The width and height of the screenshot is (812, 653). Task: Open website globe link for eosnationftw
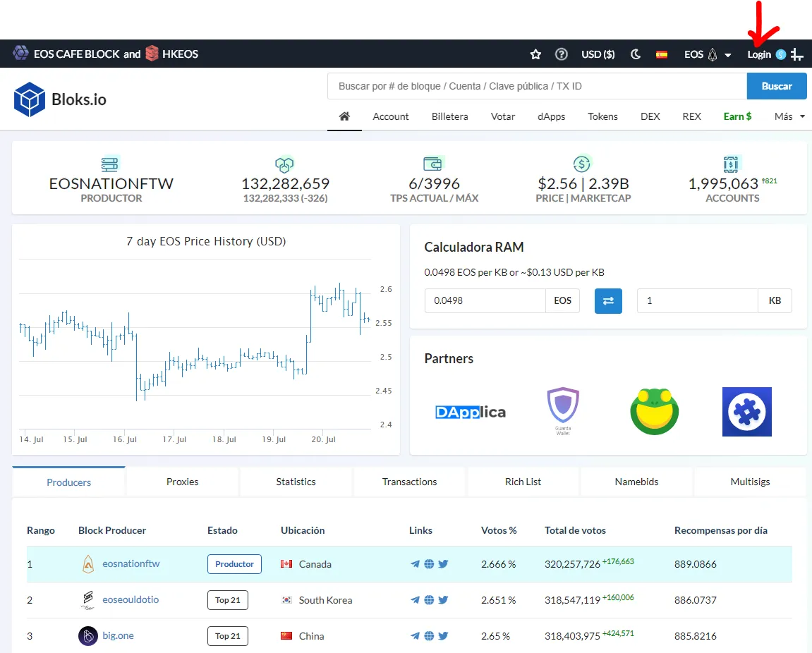click(429, 564)
